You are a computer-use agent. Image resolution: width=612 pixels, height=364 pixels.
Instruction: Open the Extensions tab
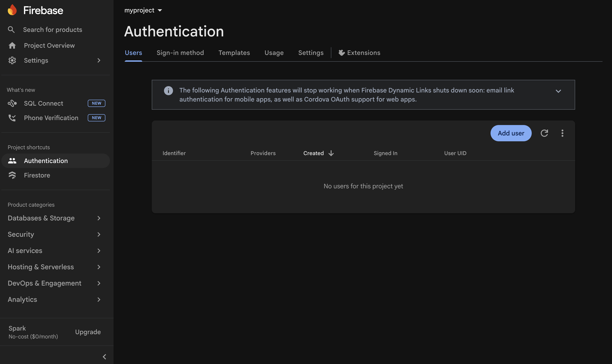point(359,53)
